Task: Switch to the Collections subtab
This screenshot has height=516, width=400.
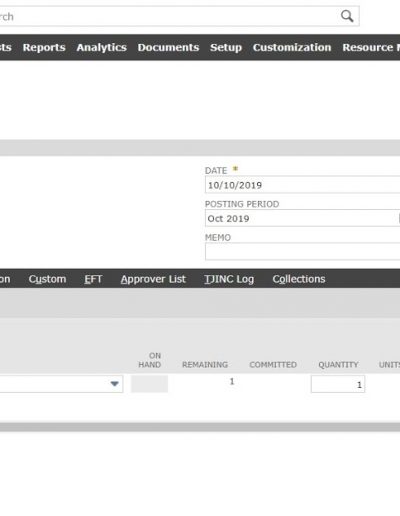Action: click(299, 279)
